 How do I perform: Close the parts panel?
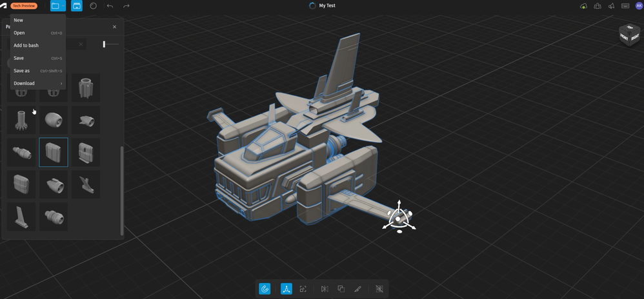click(x=115, y=26)
